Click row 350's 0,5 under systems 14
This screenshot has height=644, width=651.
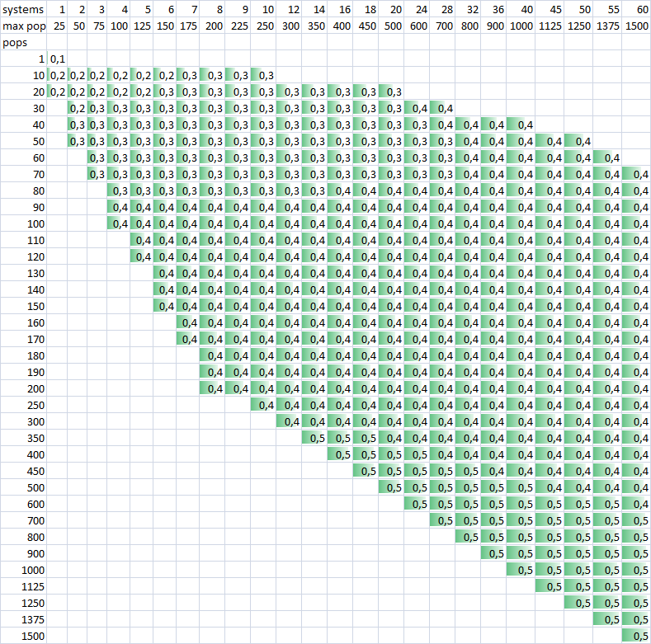click(x=314, y=438)
